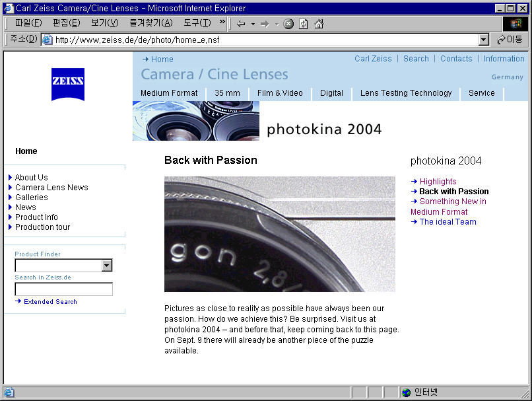Open the address bar dropdown arrow
This screenshot has height=401, width=532.
(x=484, y=40)
